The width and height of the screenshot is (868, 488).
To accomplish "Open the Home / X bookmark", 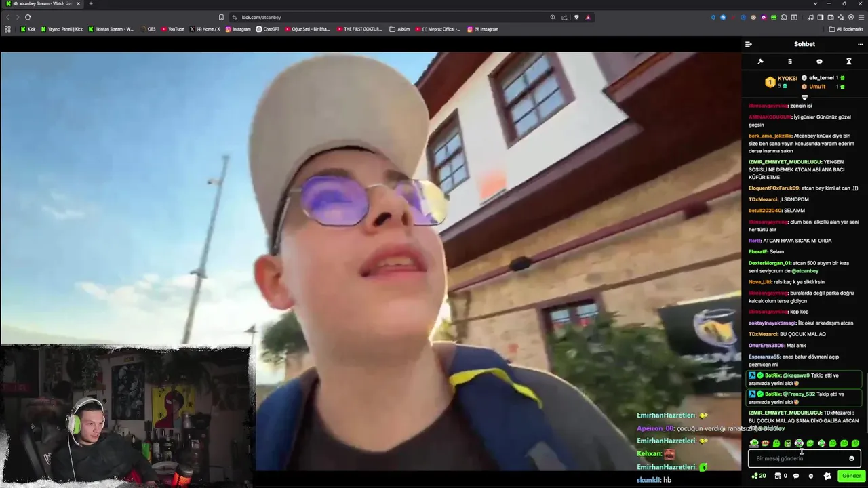I will (205, 29).
